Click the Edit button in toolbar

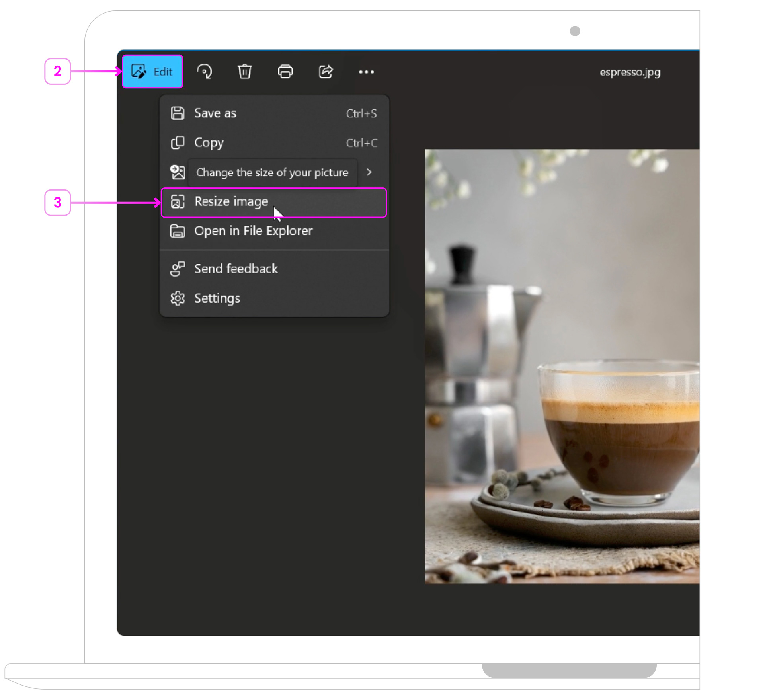[x=152, y=72]
